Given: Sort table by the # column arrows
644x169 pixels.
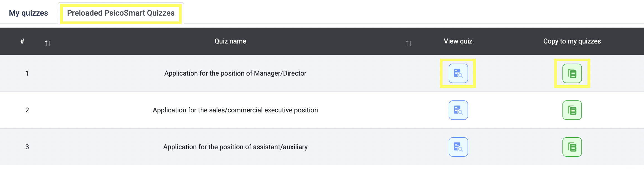Looking at the screenshot, I should [x=48, y=43].
